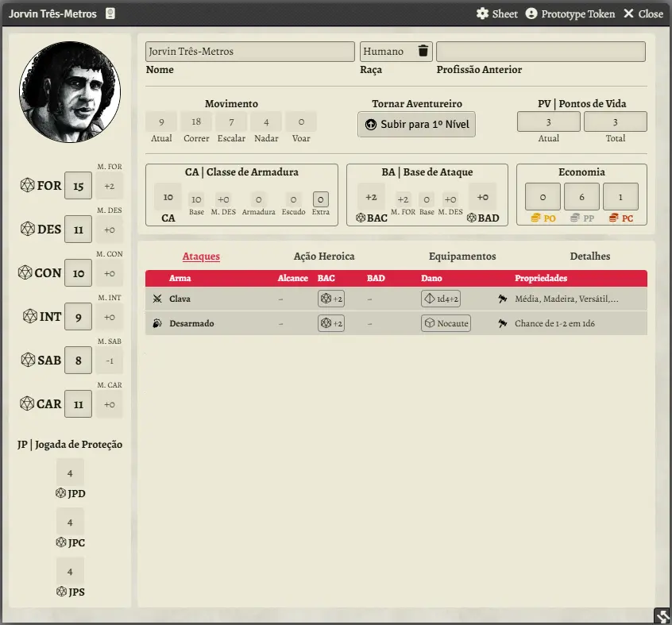This screenshot has height=625, width=672.
Task: Roll the CAR attribute die icon
Action: 26,403
